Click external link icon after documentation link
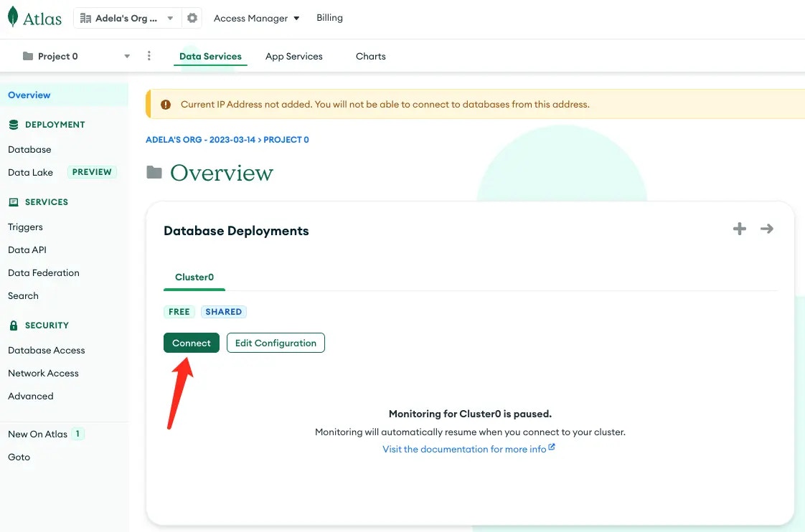This screenshot has width=805, height=532. 552,447
